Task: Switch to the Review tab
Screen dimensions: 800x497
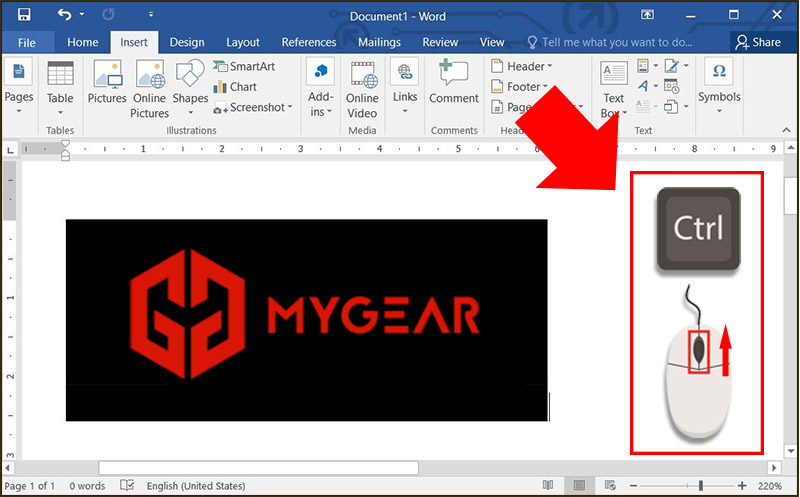Action: (x=440, y=42)
